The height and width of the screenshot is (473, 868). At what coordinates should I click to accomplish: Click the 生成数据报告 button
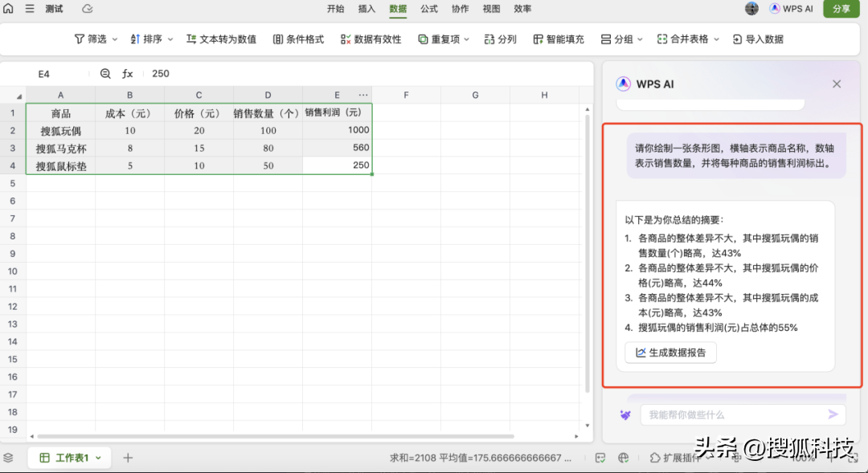pos(670,353)
